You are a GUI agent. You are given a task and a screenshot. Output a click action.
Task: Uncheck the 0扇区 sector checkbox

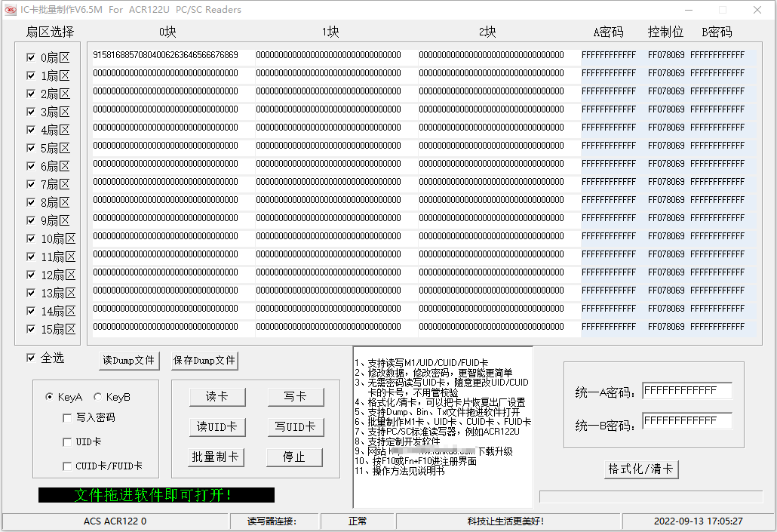tap(31, 57)
